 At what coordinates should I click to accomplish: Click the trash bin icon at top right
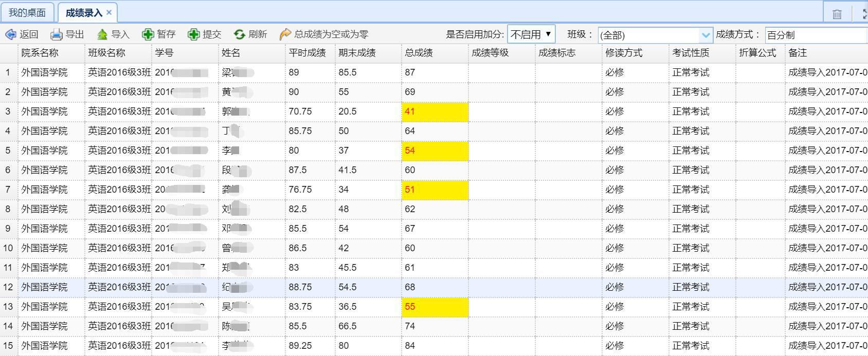click(837, 14)
